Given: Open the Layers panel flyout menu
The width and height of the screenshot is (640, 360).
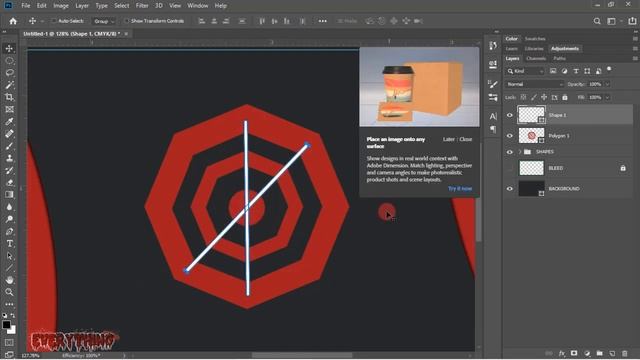Looking at the screenshot, I should point(635,58).
